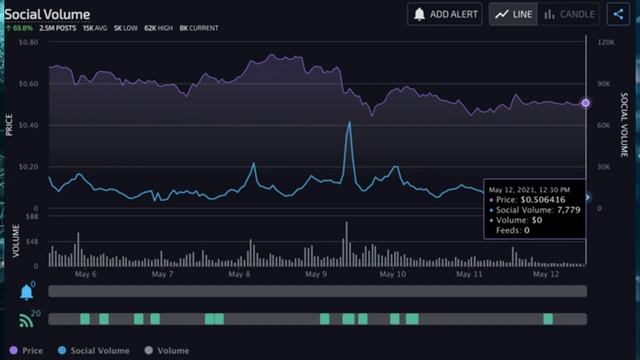Click the 120K social volume axis label
The height and width of the screenshot is (360, 640).
pos(606,42)
